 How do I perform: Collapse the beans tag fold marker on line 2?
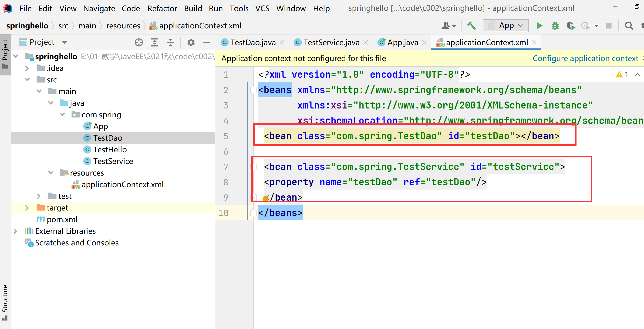(x=253, y=90)
